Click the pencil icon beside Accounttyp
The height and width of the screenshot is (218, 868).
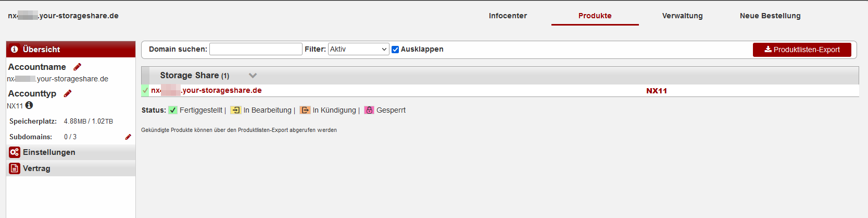[68, 93]
